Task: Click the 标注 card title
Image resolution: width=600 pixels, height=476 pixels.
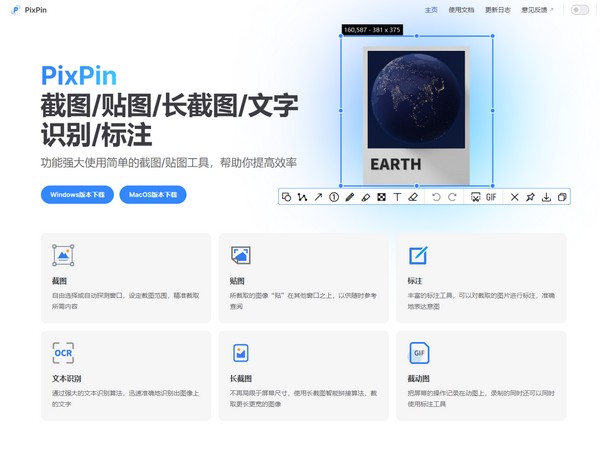Action: coord(415,281)
